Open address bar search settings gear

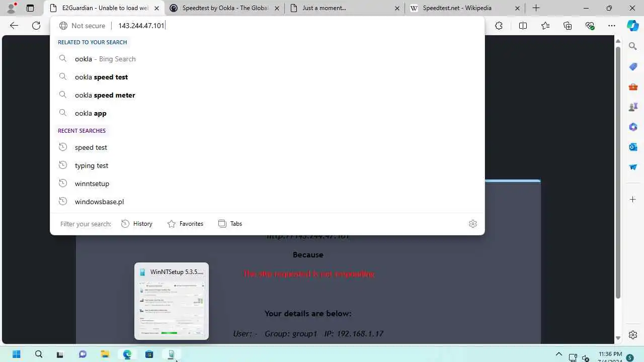pyautogui.click(x=472, y=224)
